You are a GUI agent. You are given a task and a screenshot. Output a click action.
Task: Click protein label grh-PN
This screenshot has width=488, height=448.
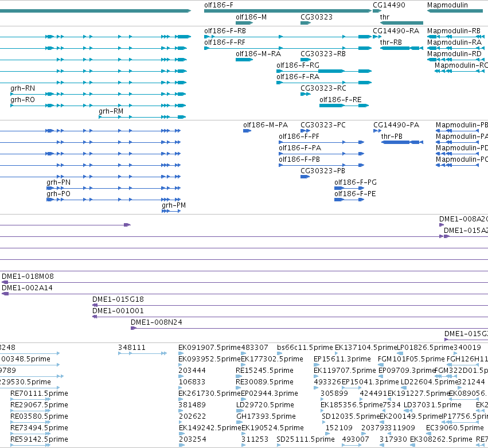58,183
